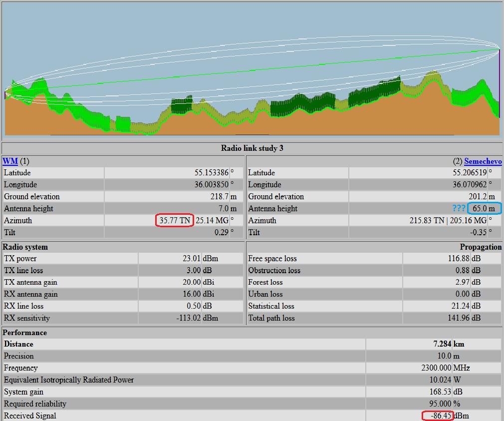The width and height of the screenshot is (504, 421).
Task: Select WM latitude value 55.153386
Action: pos(212,173)
